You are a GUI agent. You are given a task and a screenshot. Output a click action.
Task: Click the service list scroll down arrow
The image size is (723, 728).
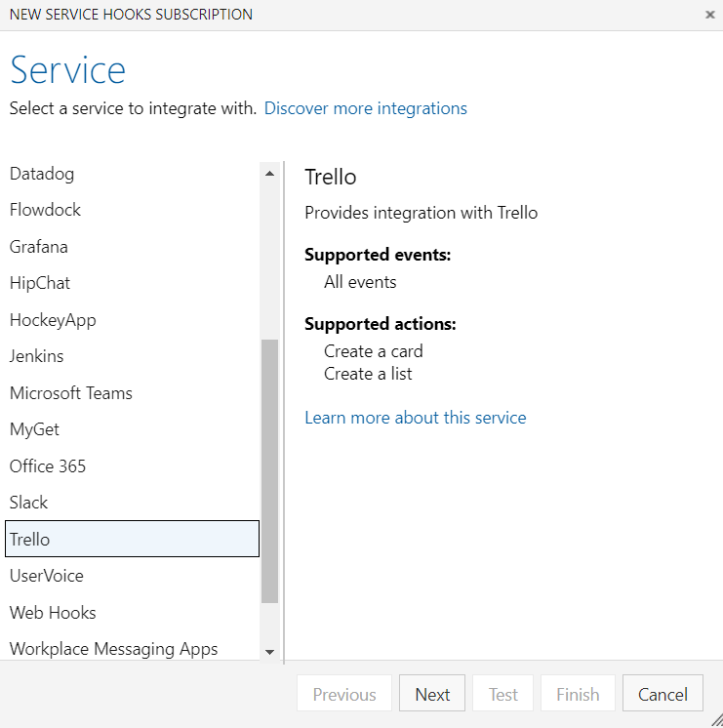pos(270,651)
